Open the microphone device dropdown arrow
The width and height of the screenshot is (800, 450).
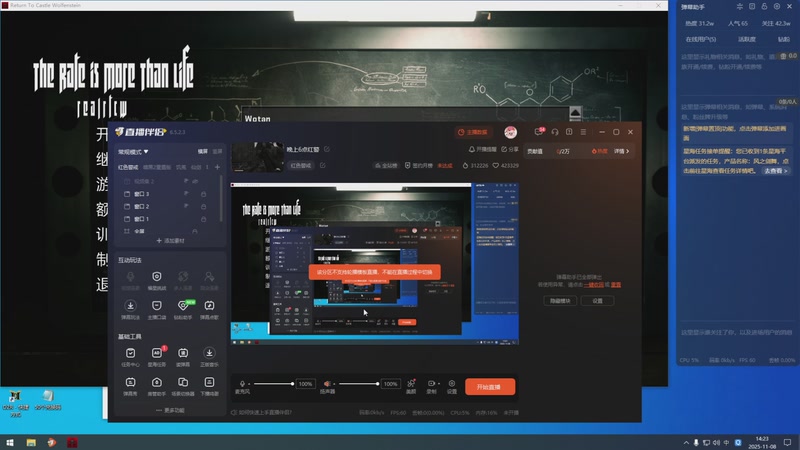tap(249, 384)
